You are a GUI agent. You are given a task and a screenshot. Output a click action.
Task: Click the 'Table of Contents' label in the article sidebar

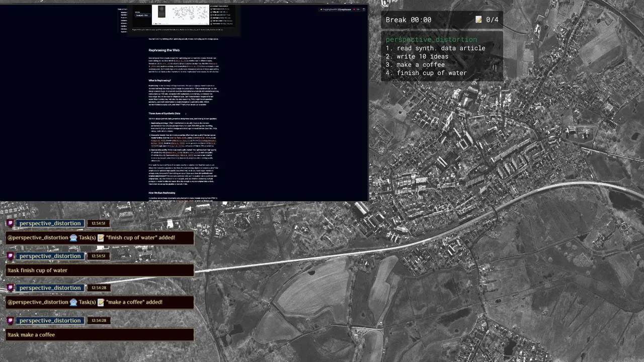click(x=122, y=9)
